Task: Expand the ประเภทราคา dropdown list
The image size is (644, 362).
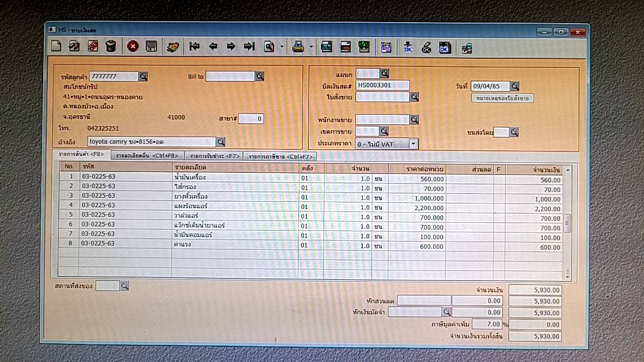Action: pos(413,144)
